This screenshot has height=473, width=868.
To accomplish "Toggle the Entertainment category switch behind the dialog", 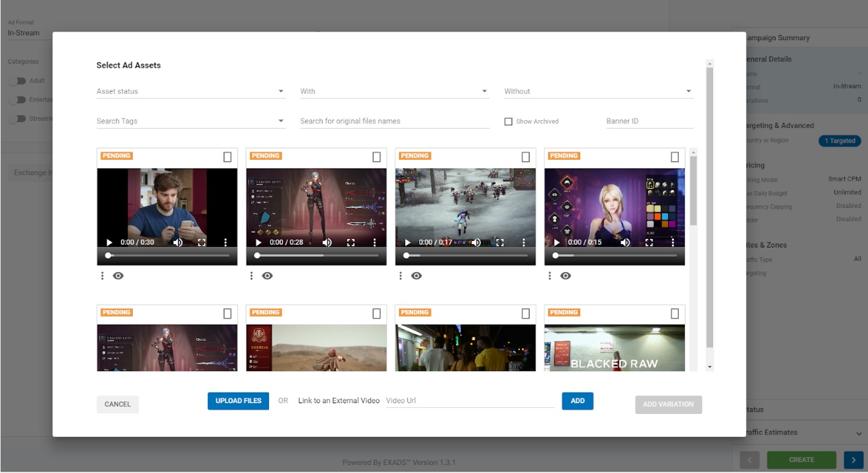I will (17, 100).
